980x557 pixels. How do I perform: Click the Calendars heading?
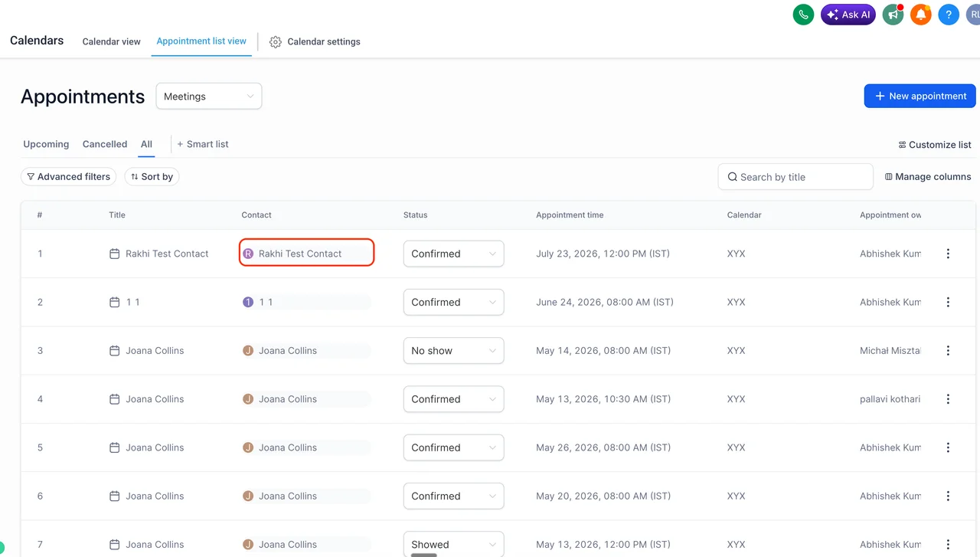pyautogui.click(x=37, y=41)
